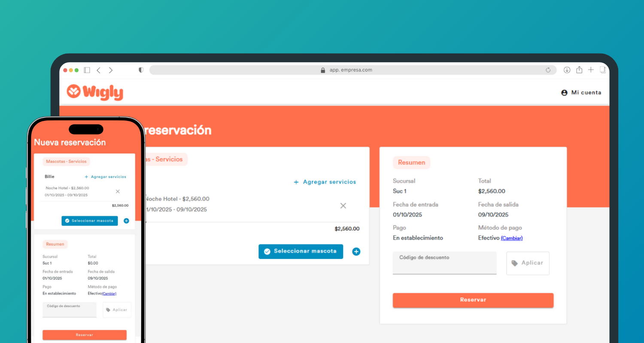Open browser downloads icon
The width and height of the screenshot is (644, 343).
[x=567, y=70]
